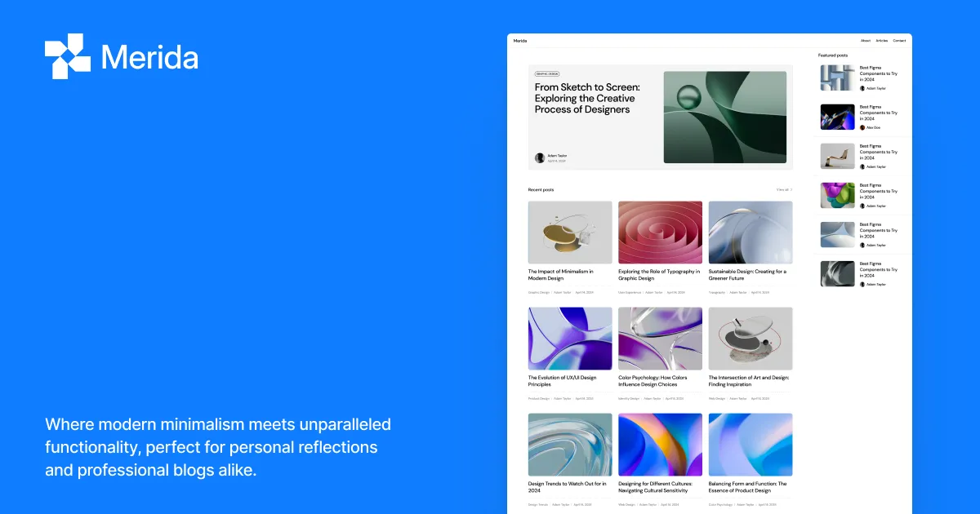Open the Articles menu item
Image resolution: width=980 pixels, height=514 pixels.
(x=882, y=41)
